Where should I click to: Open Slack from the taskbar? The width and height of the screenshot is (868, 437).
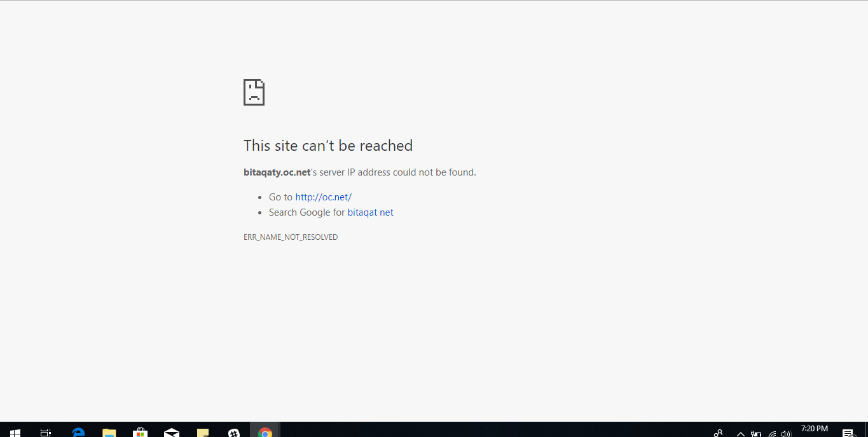pyautogui.click(x=234, y=432)
